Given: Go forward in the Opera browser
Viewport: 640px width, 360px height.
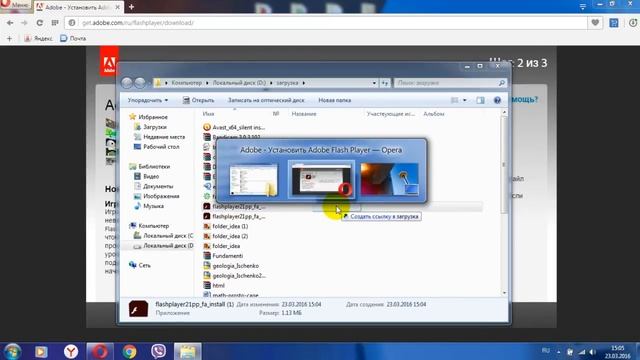Looking at the screenshot, I should pos(24,23).
